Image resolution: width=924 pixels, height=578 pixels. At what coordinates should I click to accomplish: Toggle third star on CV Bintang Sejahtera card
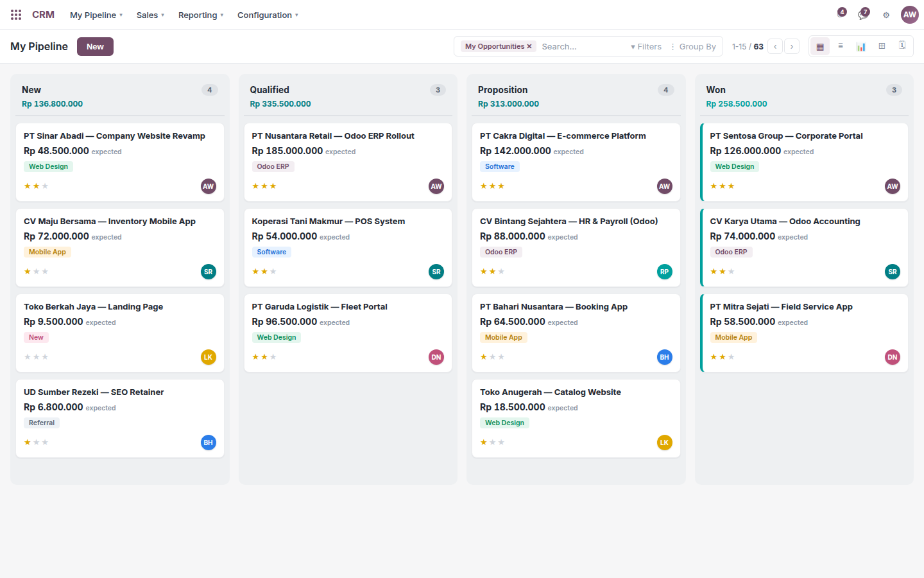point(501,272)
